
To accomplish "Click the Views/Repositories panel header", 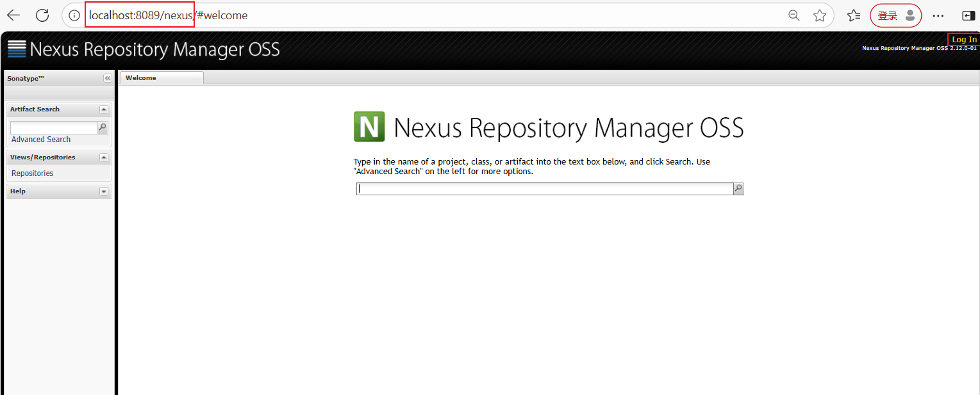I will tap(59, 157).
